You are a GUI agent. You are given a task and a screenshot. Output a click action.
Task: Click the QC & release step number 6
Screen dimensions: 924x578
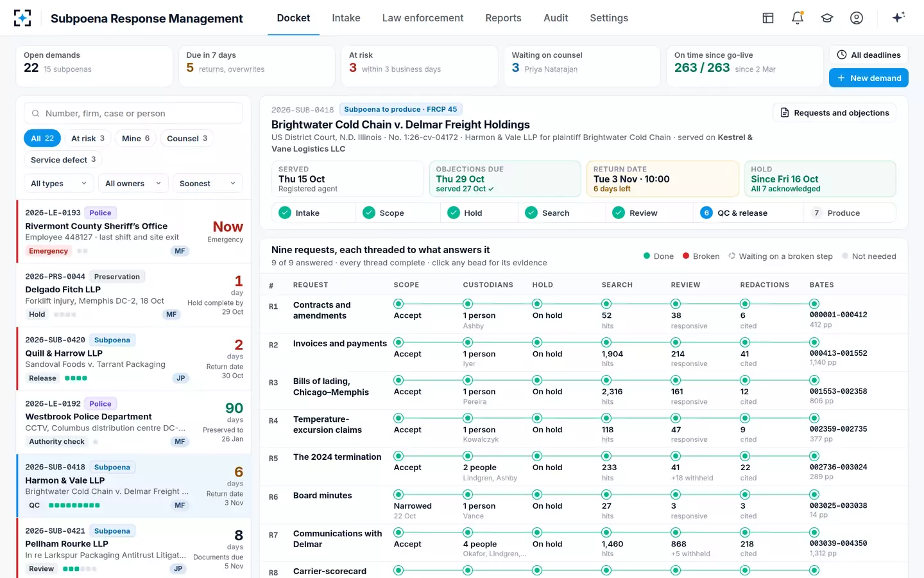(x=706, y=213)
